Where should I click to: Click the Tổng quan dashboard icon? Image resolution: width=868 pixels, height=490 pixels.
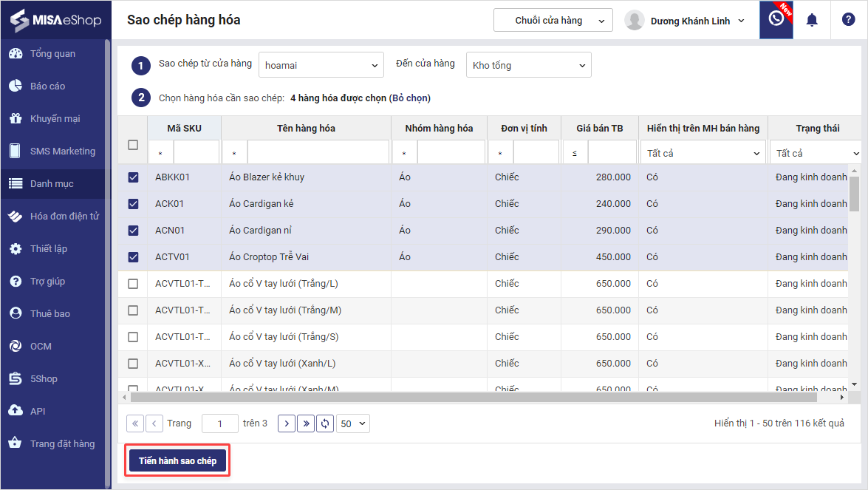16,54
